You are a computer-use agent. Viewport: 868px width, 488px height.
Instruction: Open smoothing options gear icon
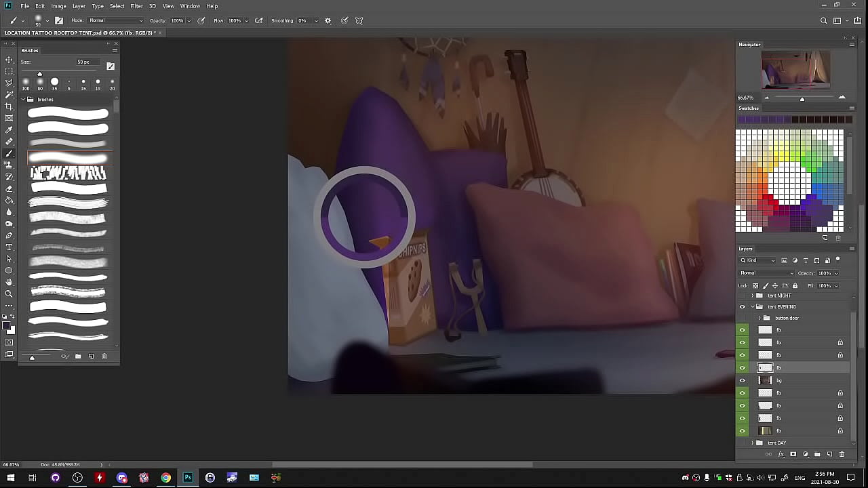[328, 20]
